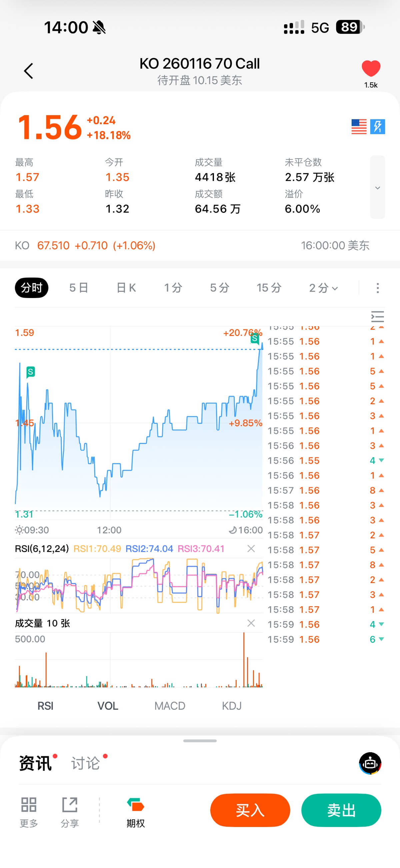Image resolution: width=400 pixels, height=868 pixels.
Task: Open the three-dot chart options menu
Action: click(x=377, y=288)
